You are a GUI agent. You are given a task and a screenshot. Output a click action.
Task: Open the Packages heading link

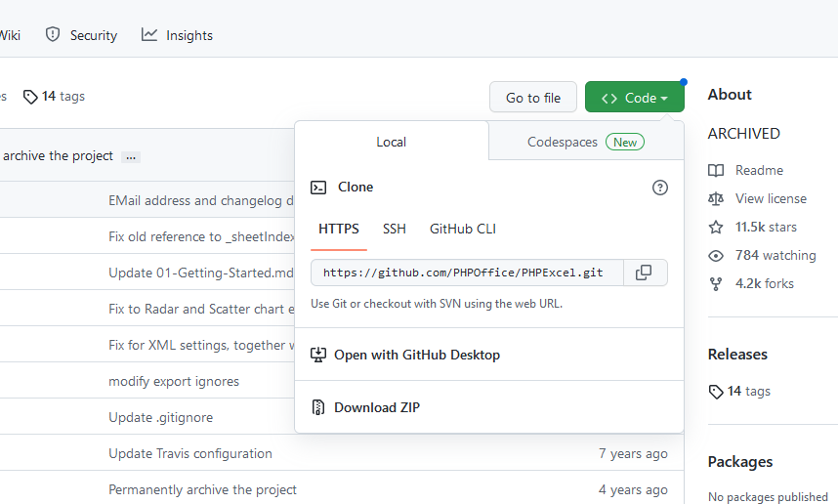(x=740, y=462)
